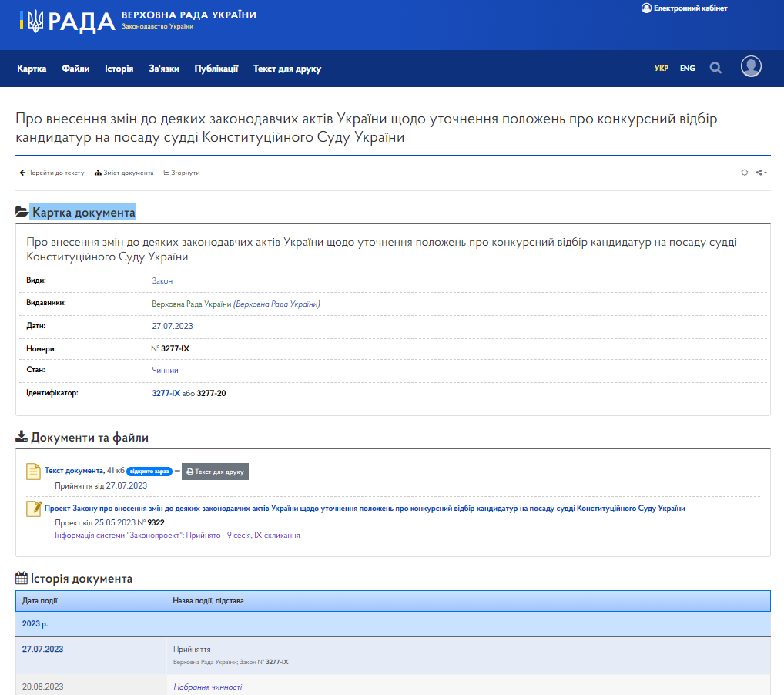Click the gear icon in the document toolbar
This screenshot has height=695, width=784.
pos(744,173)
